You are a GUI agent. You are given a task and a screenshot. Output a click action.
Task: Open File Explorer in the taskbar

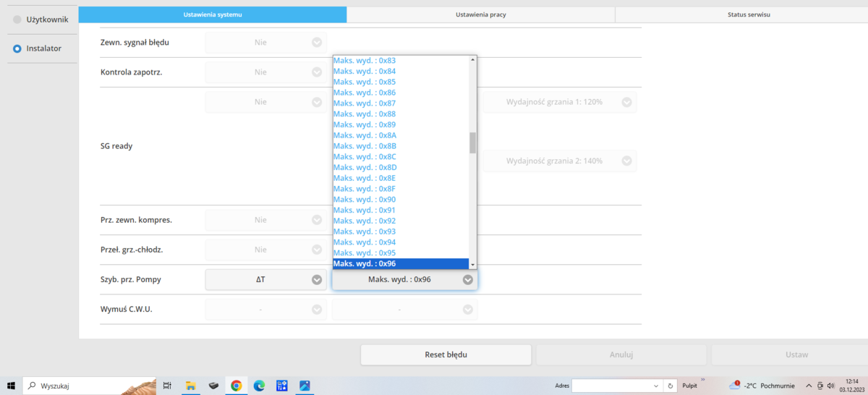191,386
